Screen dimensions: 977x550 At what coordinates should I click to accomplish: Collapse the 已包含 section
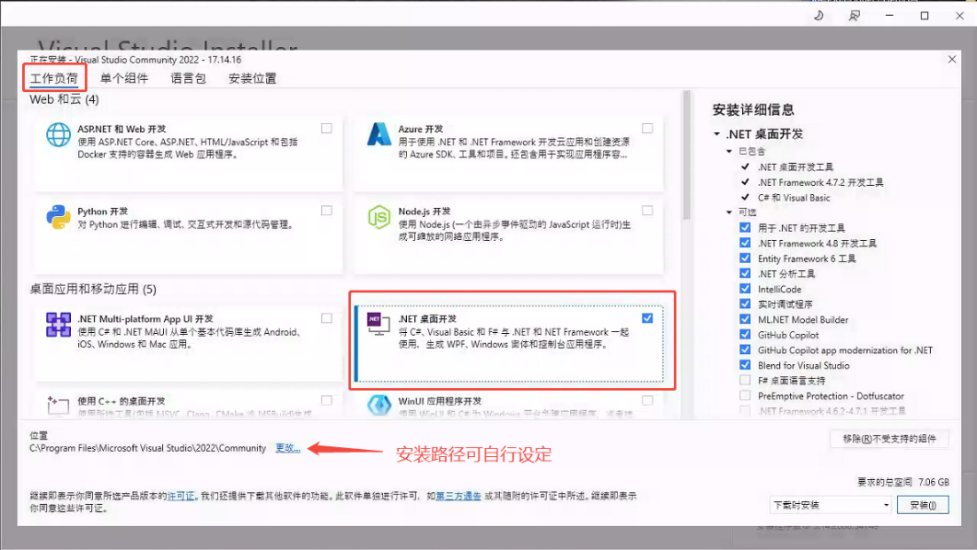tap(729, 151)
